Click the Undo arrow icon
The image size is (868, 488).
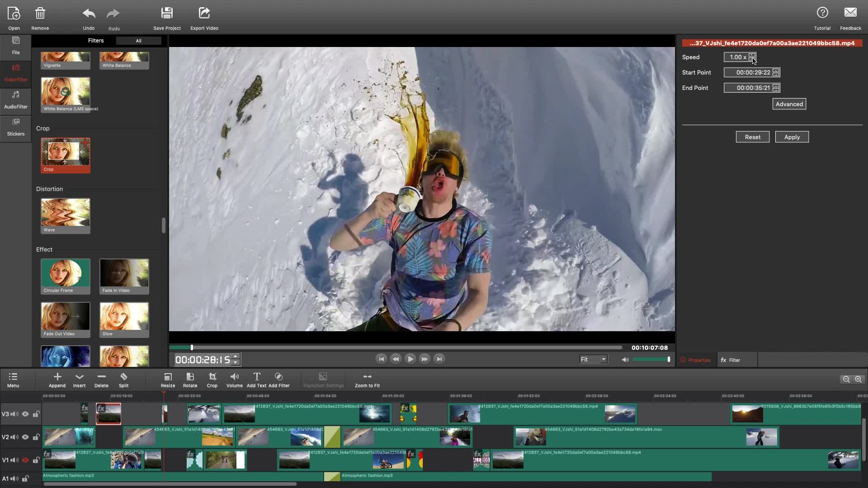(89, 14)
